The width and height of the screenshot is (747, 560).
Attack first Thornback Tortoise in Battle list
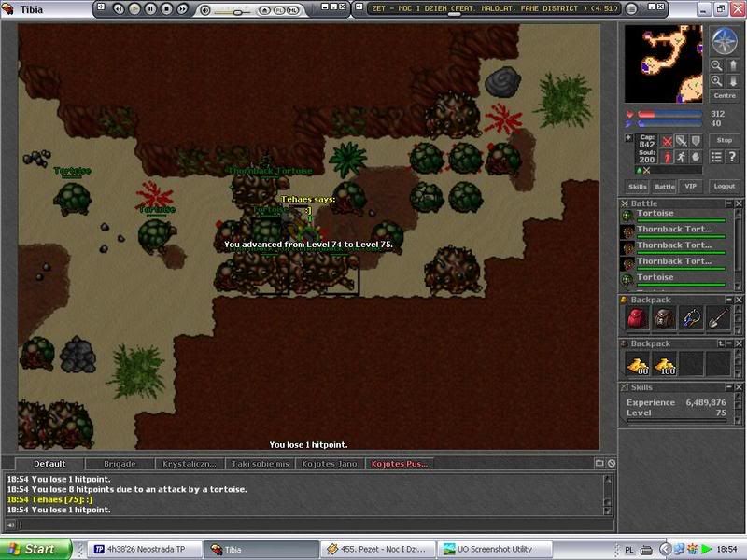click(674, 231)
